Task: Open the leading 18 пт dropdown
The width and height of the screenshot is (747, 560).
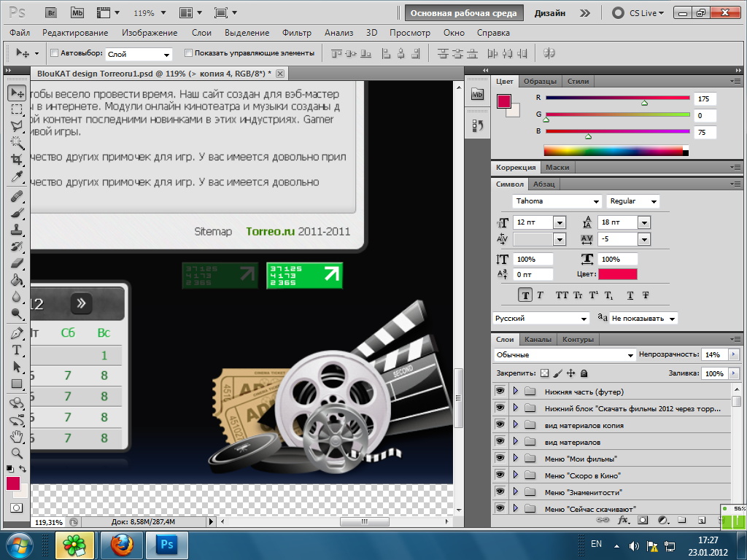Action: click(644, 222)
